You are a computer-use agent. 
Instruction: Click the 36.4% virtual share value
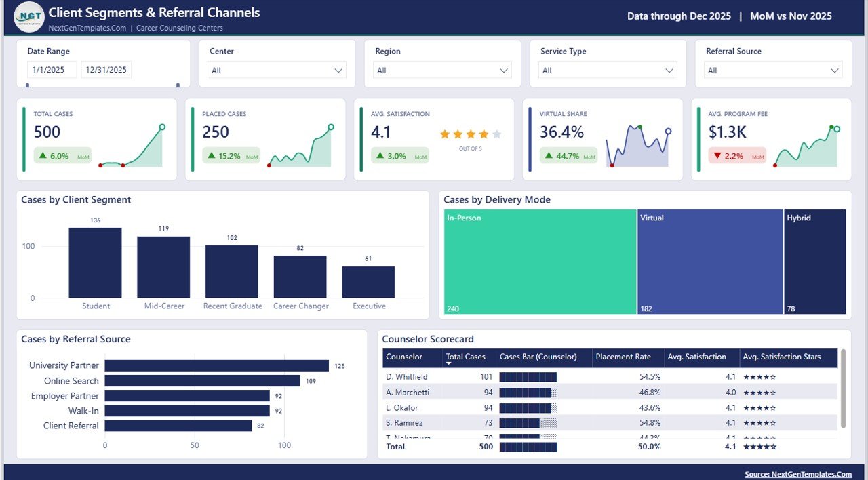point(562,132)
